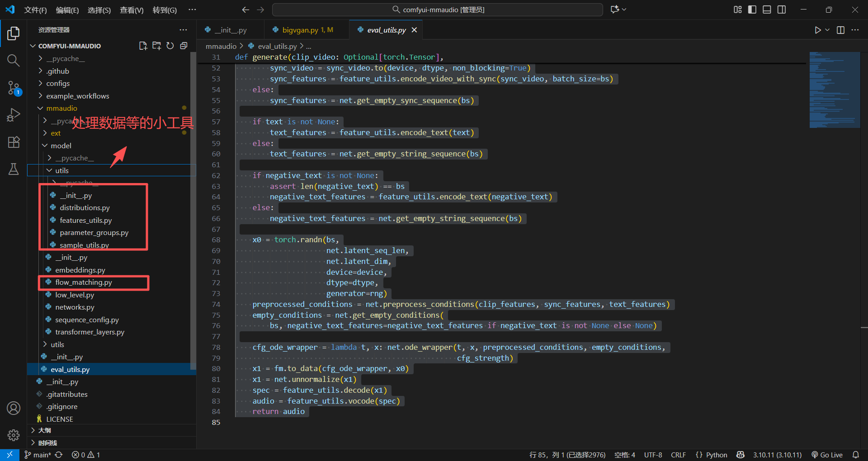Open the Manage gear settings
The width and height of the screenshot is (868, 461).
pyautogui.click(x=14, y=435)
